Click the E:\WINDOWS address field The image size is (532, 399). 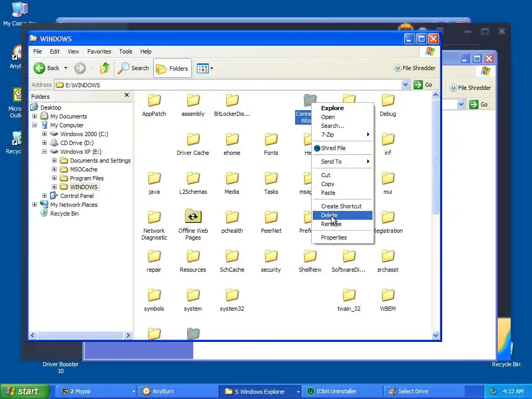point(228,85)
